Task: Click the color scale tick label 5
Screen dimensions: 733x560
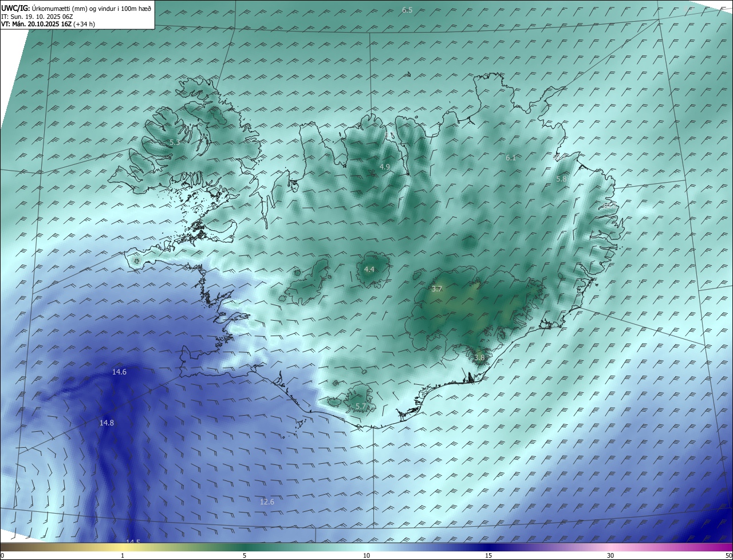Action: pyautogui.click(x=245, y=555)
